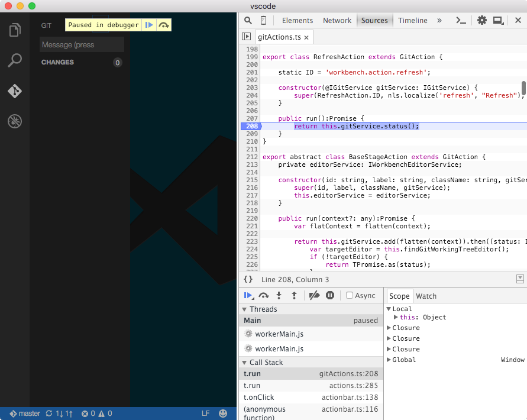
Task: Open the Git view in the activity bar
Action: click(x=15, y=91)
